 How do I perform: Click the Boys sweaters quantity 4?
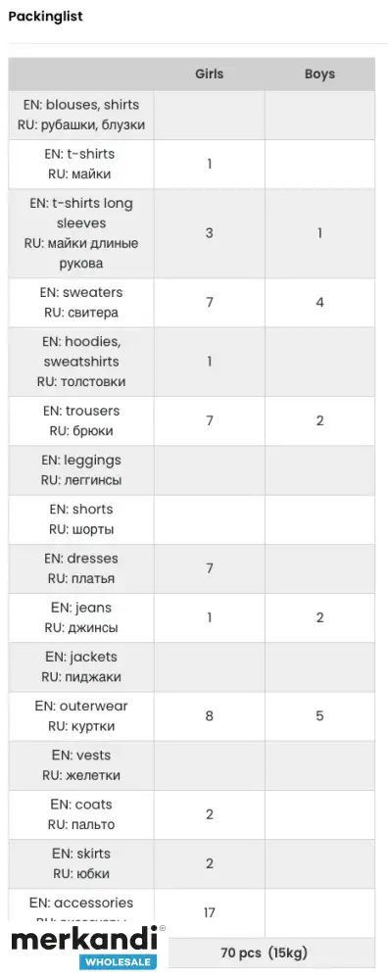(x=319, y=303)
